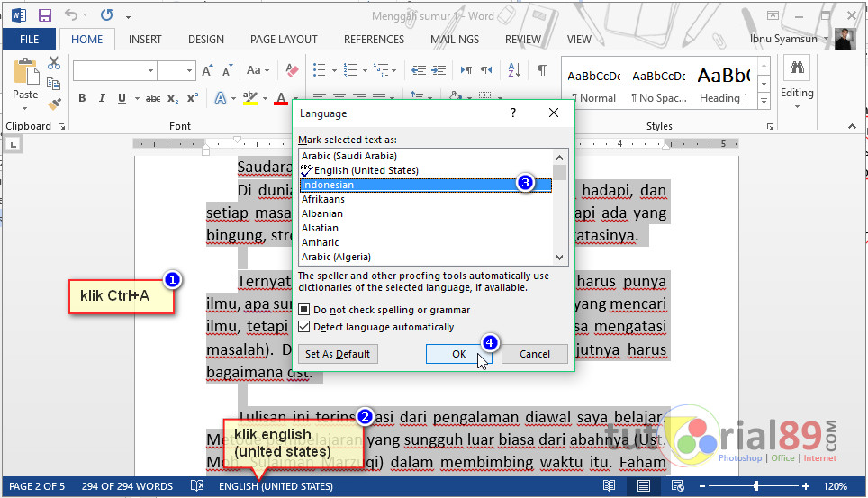
Task: Click the text highlight color marker
Action: click(x=250, y=98)
